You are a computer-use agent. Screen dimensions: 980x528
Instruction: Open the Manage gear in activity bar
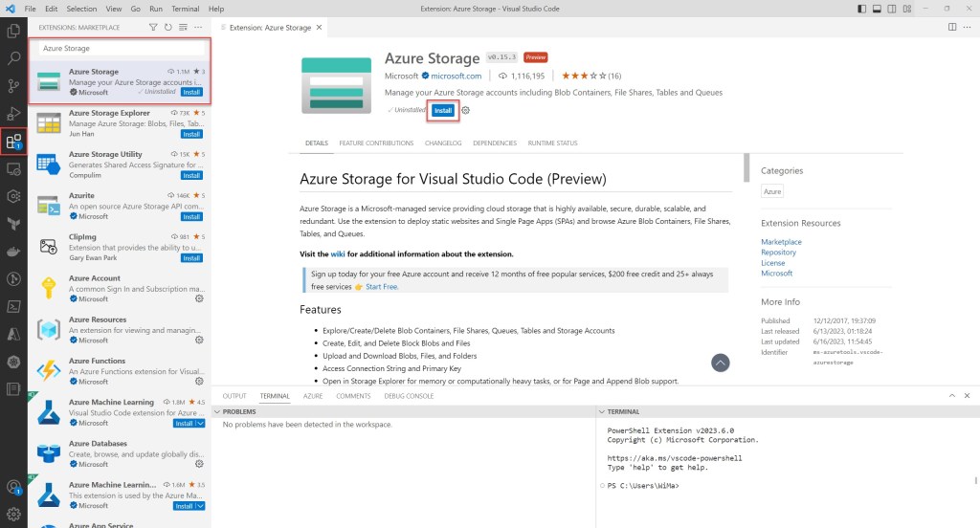pos(13,514)
